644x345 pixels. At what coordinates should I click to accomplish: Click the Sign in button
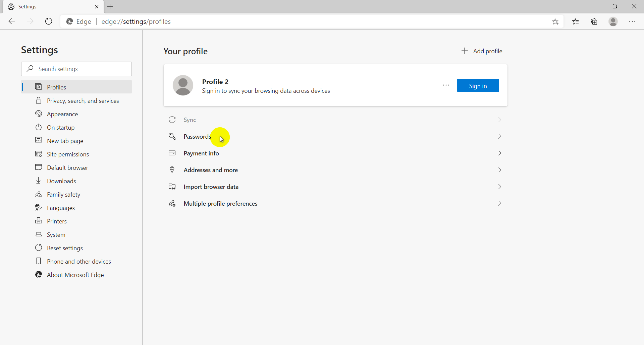pyautogui.click(x=478, y=85)
